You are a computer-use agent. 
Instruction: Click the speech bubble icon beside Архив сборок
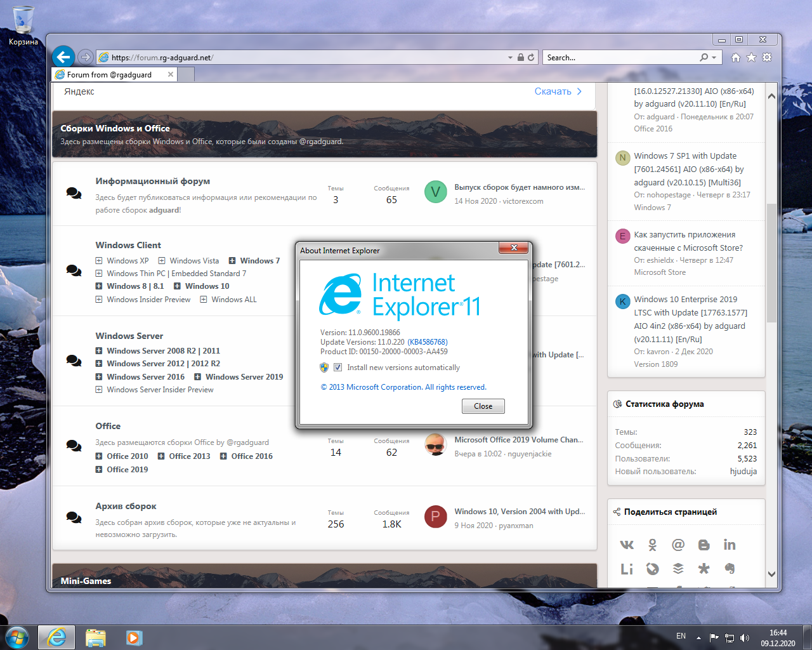74,517
